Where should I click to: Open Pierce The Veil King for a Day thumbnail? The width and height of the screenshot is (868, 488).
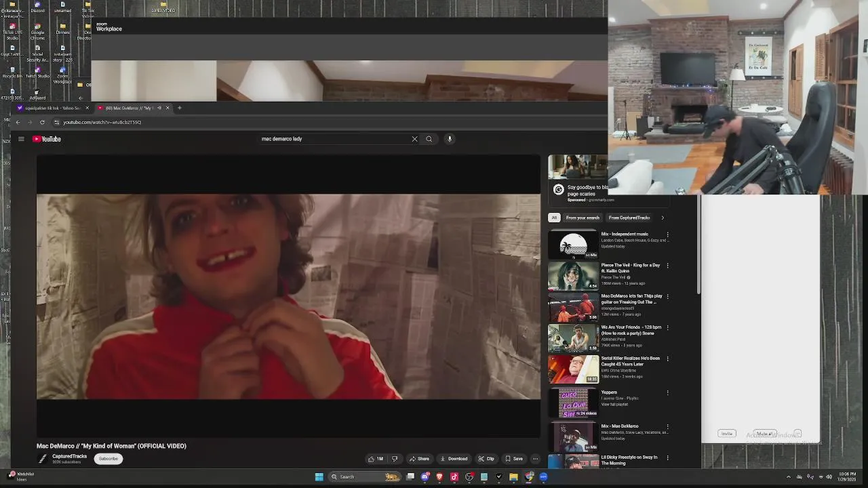coord(573,276)
